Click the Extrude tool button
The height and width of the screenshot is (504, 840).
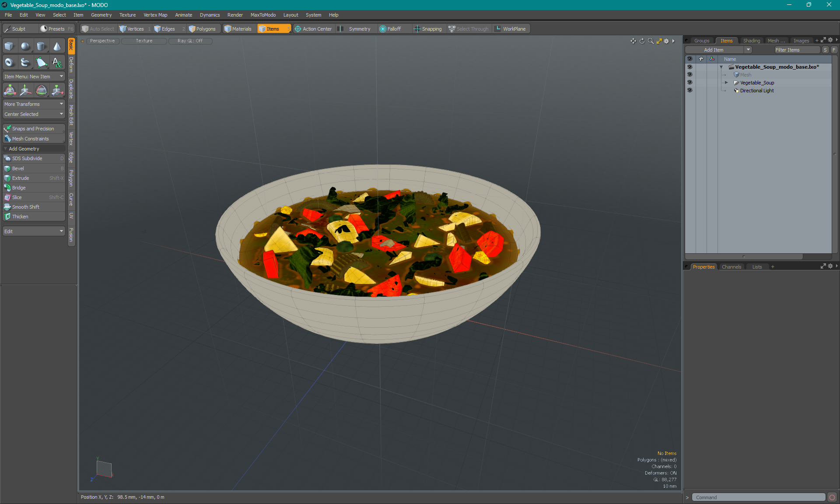coord(34,178)
